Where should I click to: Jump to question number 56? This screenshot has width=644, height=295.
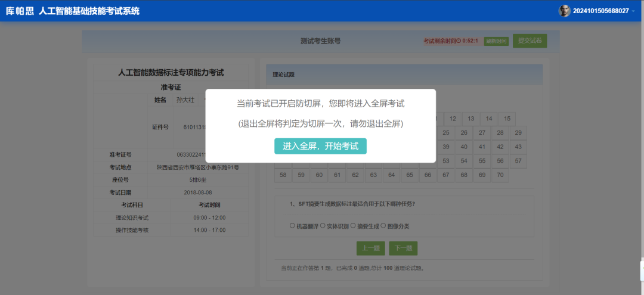pyautogui.click(x=500, y=162)
